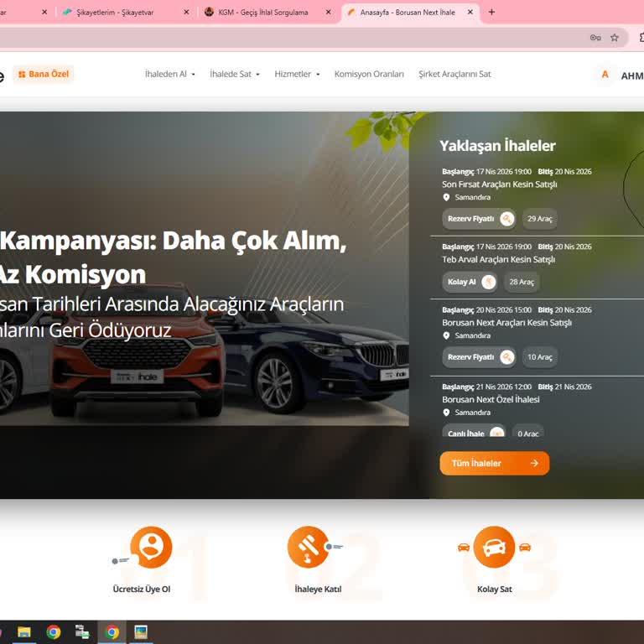Expand the İhaleden Al menu
The width and height of the screenshot is (644, 644).
click(170, 75)
